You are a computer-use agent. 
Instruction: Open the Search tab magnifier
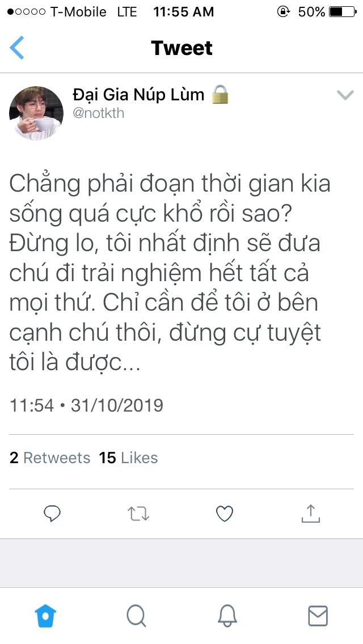(136, 615)
